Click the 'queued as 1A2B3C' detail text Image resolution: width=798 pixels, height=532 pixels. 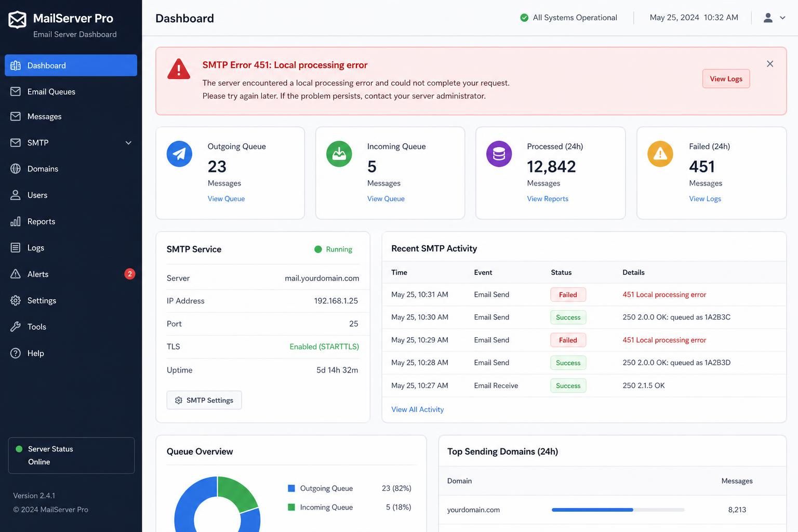coord(700,317)
